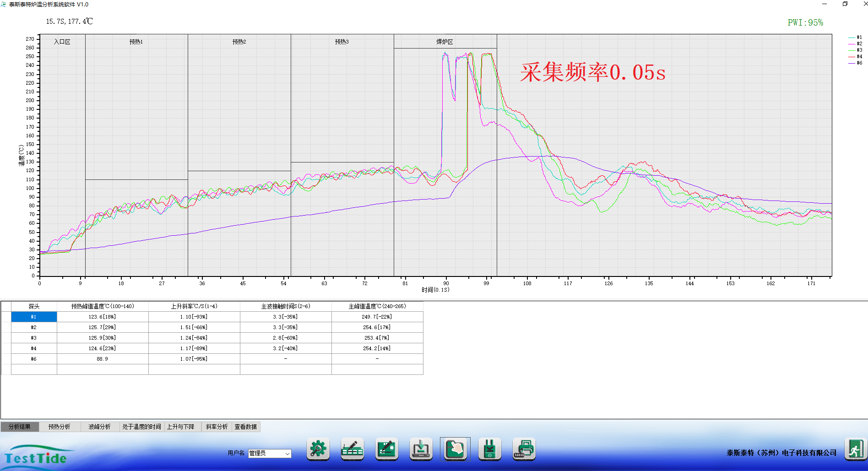Image resolution: width=868 pixels, height=471 pixels.
Task: Open the PCB curve editing tool icon
Action: [x=386, y=449]
